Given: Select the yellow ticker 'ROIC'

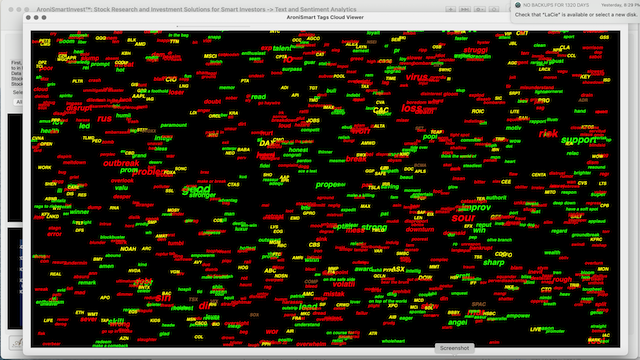Looking at the screenshot, I should point(478,111).
